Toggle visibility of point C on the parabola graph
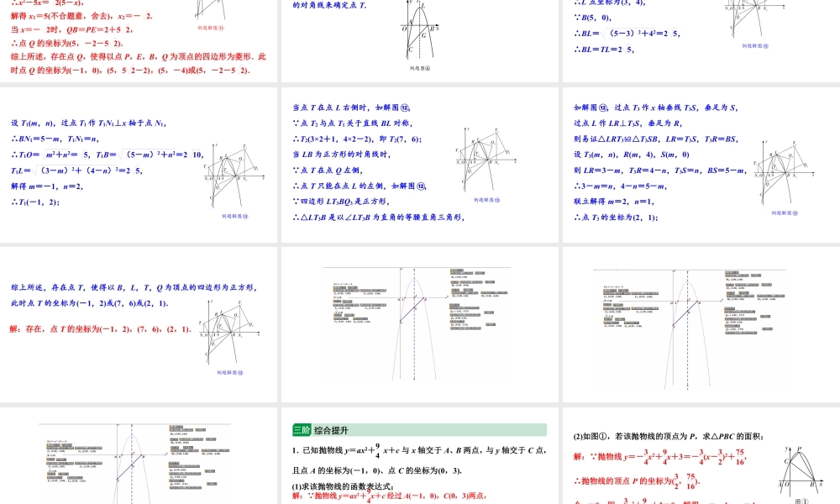 click(x=401, y=322)
